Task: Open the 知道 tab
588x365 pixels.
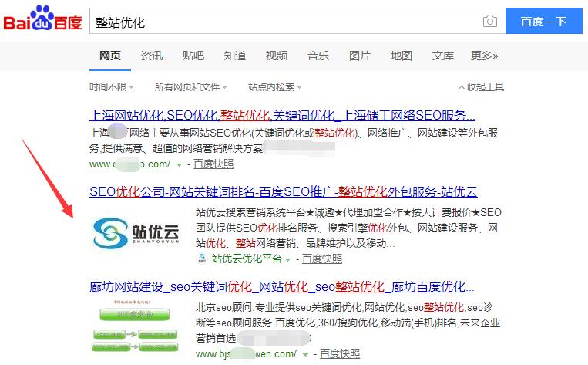Action: tap(235, 56)
